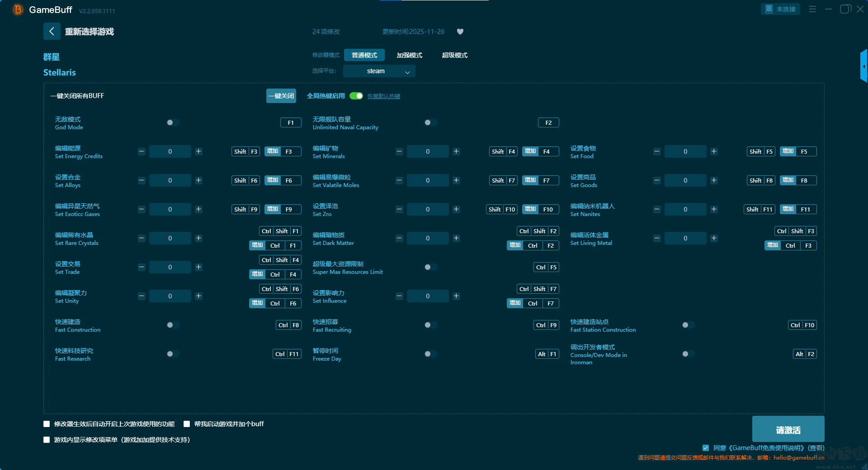Click the connection status icon button
Image resolution: width=868 pixels, height=470 pixels.
coord(780,9)
